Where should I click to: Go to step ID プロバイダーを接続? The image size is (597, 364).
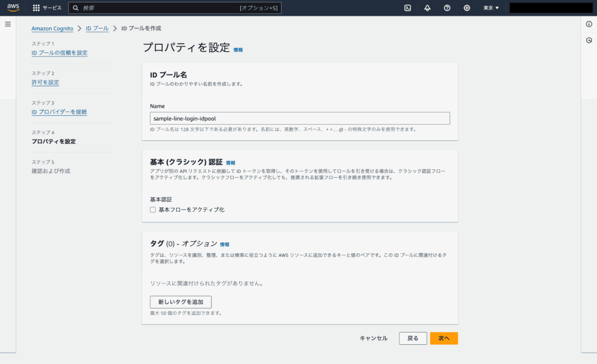pyautogui.click(x=59, y=112)
